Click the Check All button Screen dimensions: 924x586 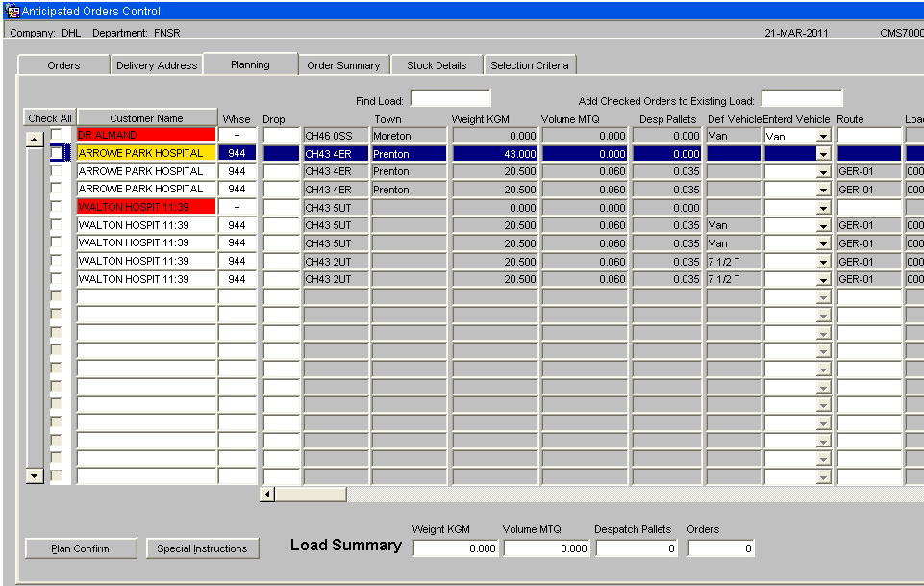point(50,118)
